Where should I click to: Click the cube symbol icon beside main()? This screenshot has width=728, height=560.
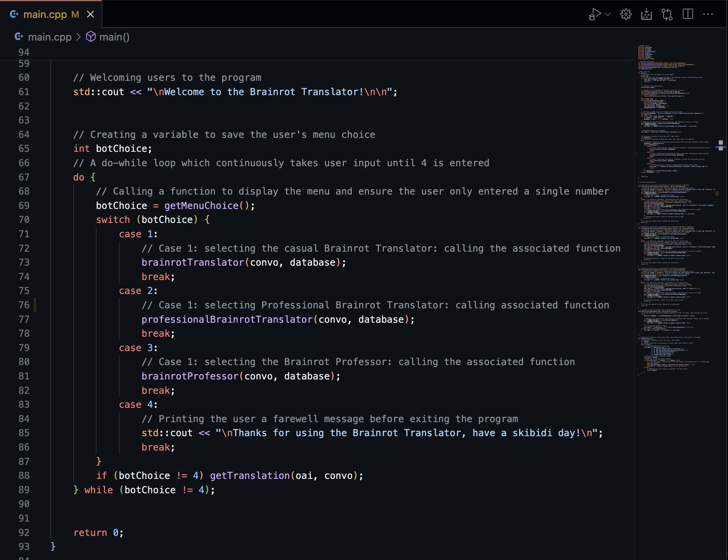(x=91, y=37)
